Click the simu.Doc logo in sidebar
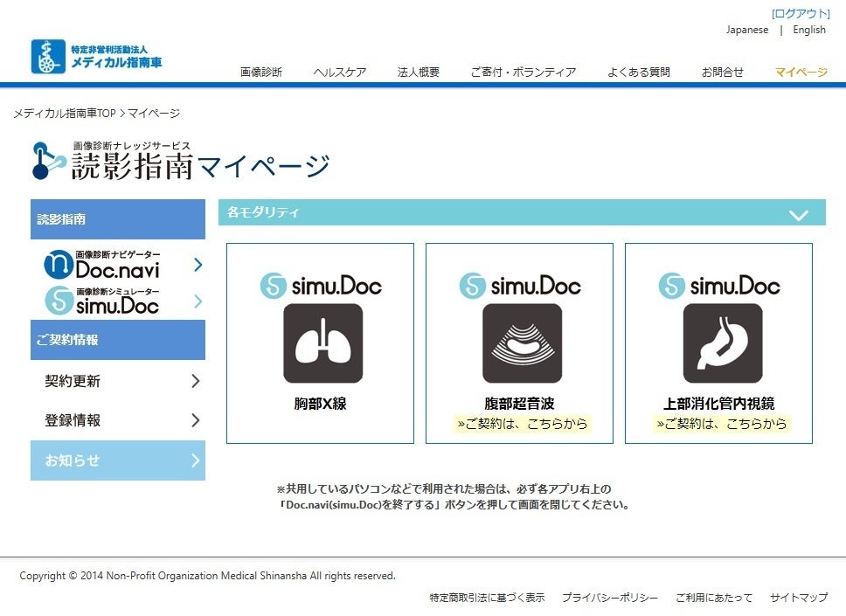 coord(102,301)
